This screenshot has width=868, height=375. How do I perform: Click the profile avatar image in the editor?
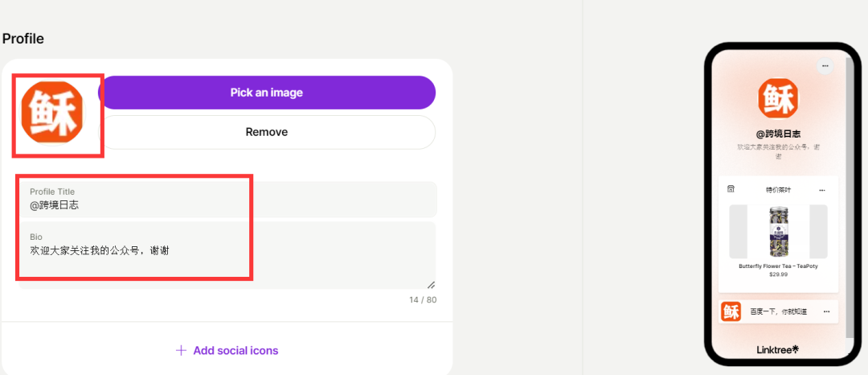point(51,112)
